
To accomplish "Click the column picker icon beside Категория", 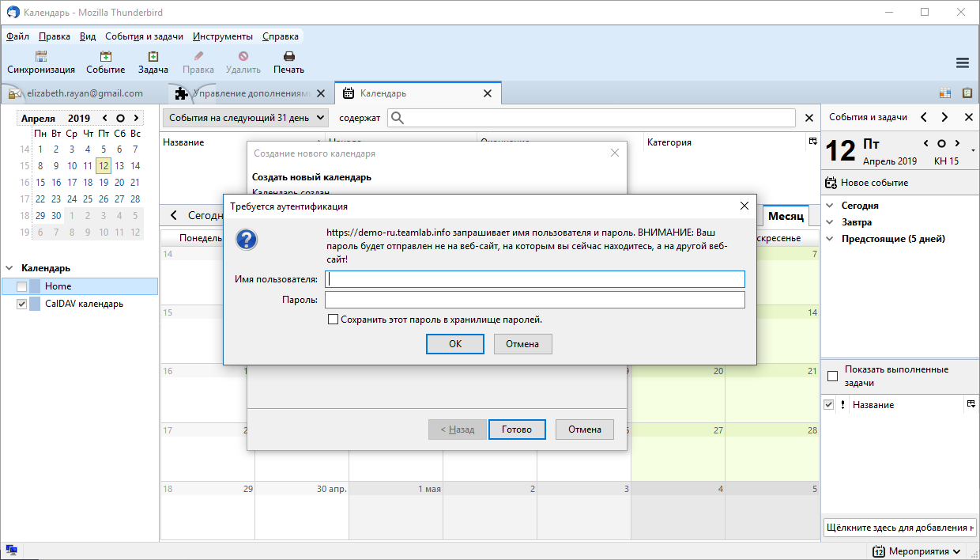I will point(812,142).
